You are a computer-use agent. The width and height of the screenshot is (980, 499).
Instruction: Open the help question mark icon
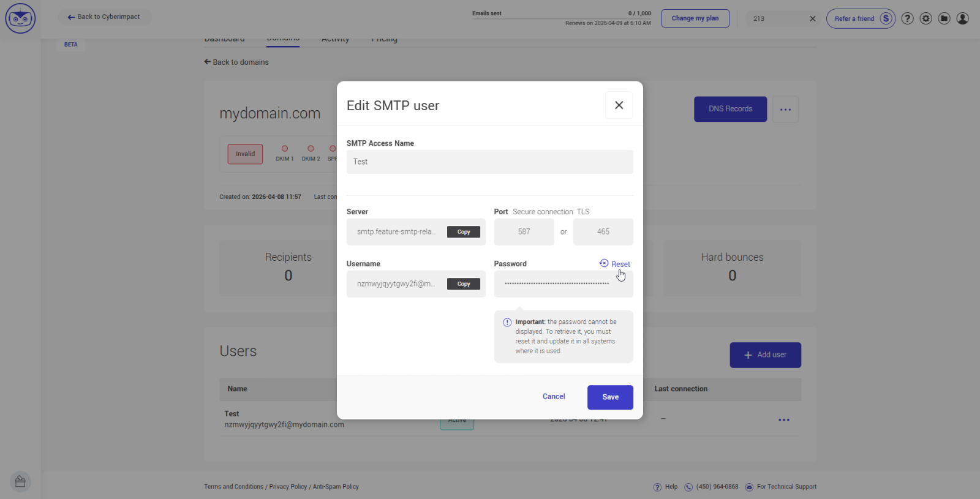tap(908, 18)
